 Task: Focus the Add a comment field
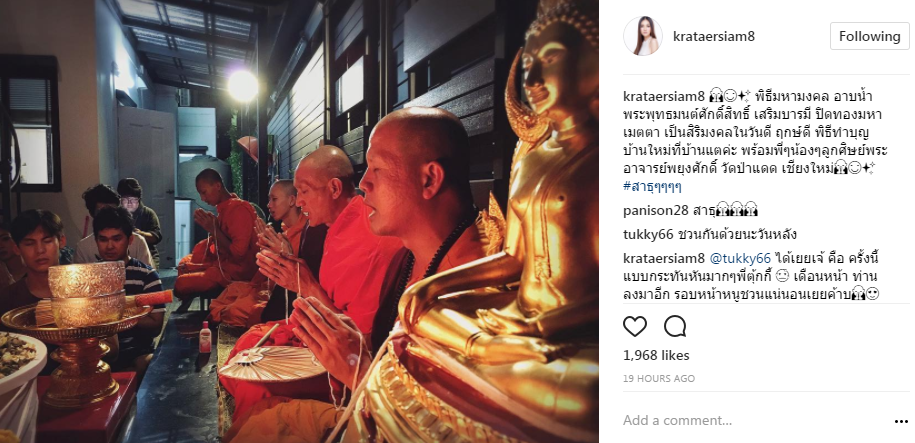753,421
